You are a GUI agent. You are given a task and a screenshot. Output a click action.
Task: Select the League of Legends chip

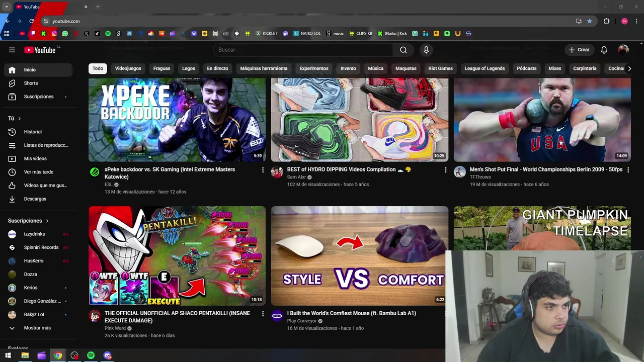pos(485,68)
